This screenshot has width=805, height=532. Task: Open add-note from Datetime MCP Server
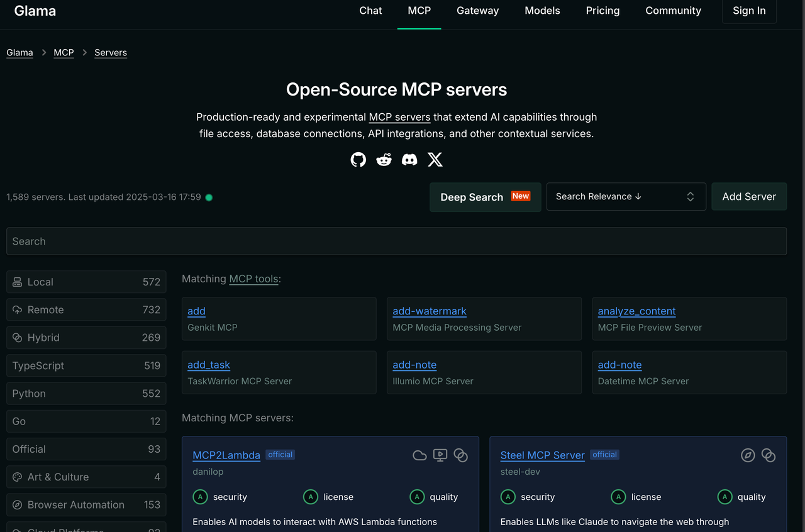[x=619, y=365]
